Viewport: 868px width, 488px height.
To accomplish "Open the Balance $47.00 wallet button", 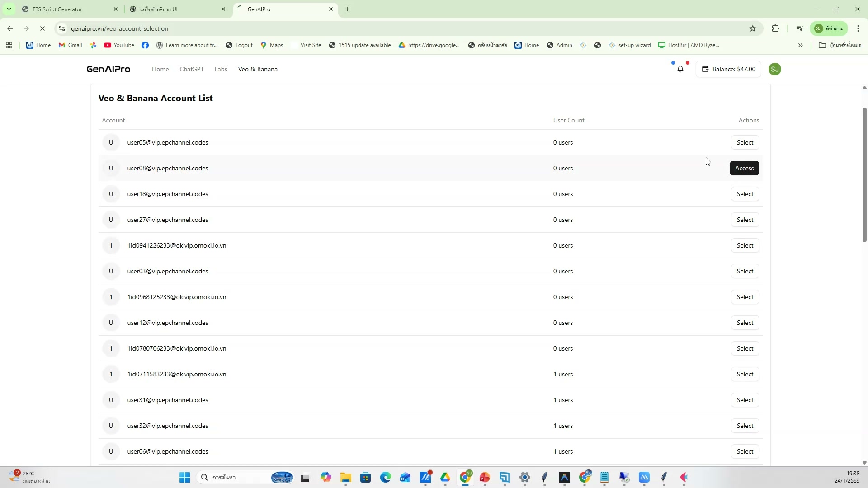I will (728, 69).
